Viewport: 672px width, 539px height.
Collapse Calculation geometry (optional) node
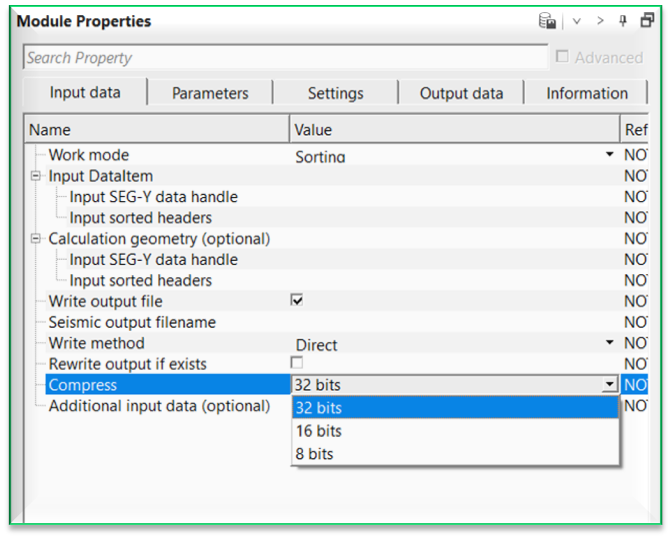36,239
